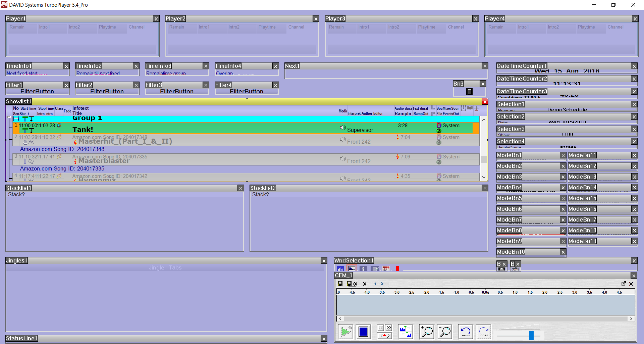Image resolution: width=644 pixels, height=344 pixels.
Task: Toggle the speaker icon on Tank! row
Action: click(342, 128)
